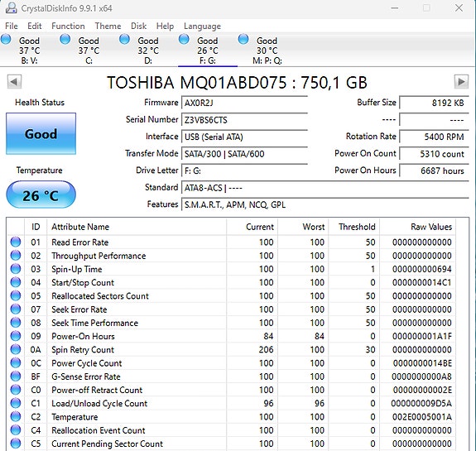Select the B: V: disk status orb
Viewport: 476px width, 451px height.
pos(6,40)
